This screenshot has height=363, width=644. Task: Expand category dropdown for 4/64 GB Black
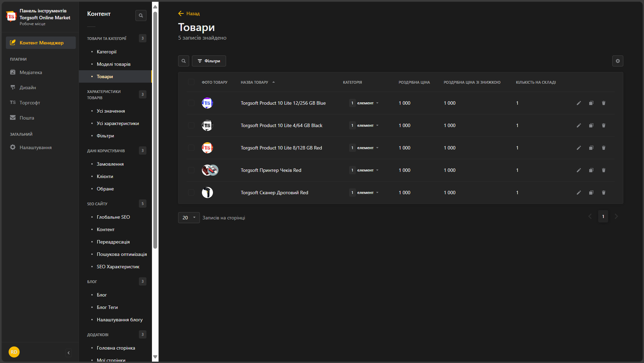pos(364,125)
